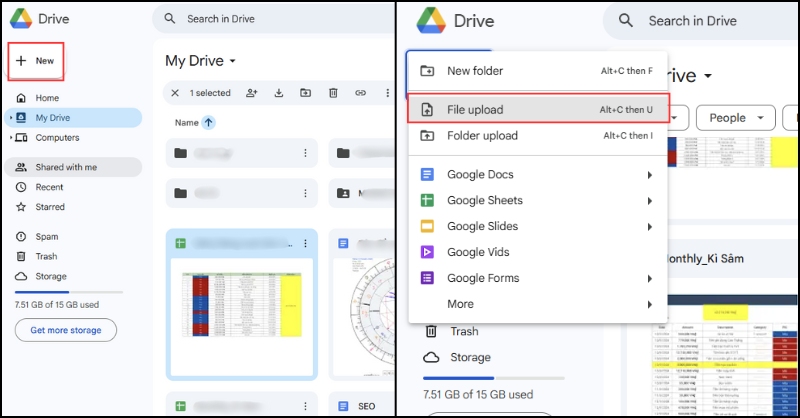This screenshot has width=800, height=418.
Task: Expand the My Drive sidebar tree arrow
Action: [x=11, y=118]
